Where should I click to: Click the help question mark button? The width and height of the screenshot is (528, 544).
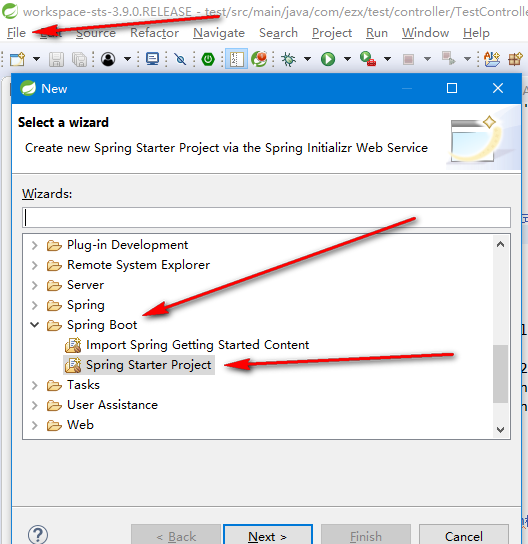point(38,535)
